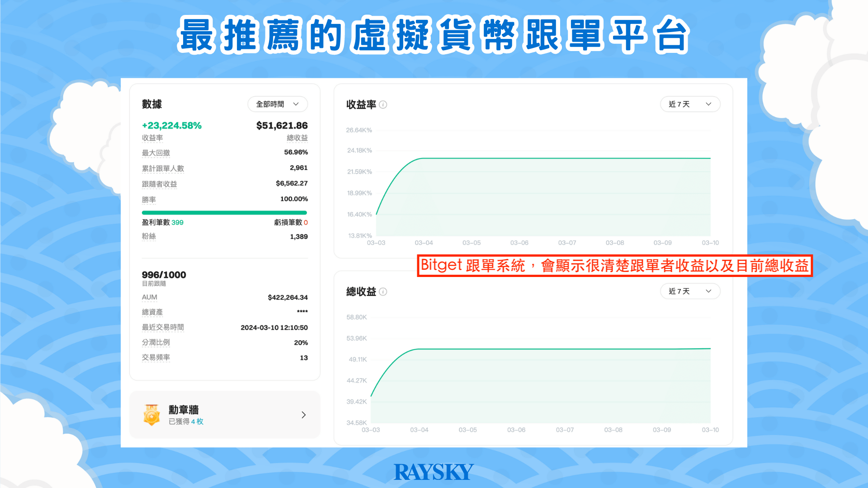Click the 收益率 label under profit percentage
Image resolution: width=868 pixels, height=488 pixels.
pyautogui.click(x=152, y=138)
